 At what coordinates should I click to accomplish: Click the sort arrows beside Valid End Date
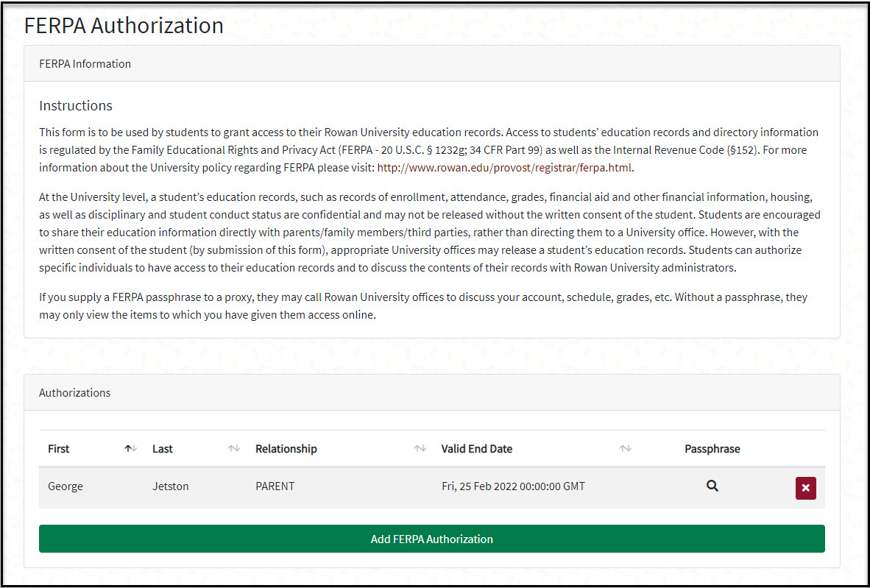click(626, 448)
